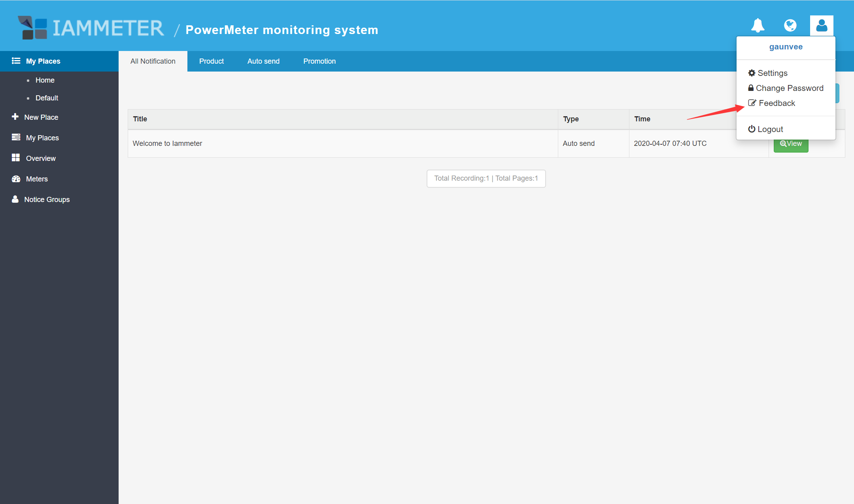The image size is (854, 504).
Task: Open Overview grid icon in sidebar
Action: pos(16,158)
